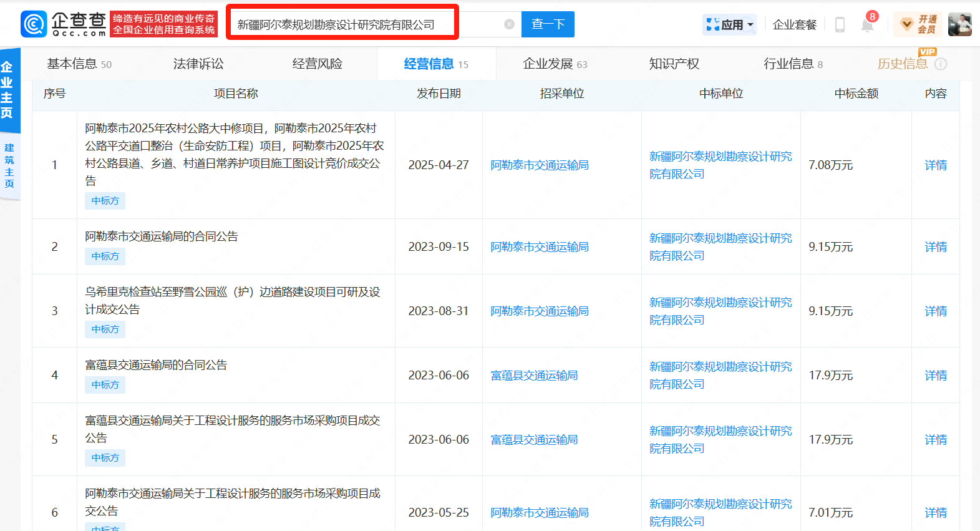Click the user avatar picture
The image size is (980, 531).
[x=959, y=24]
